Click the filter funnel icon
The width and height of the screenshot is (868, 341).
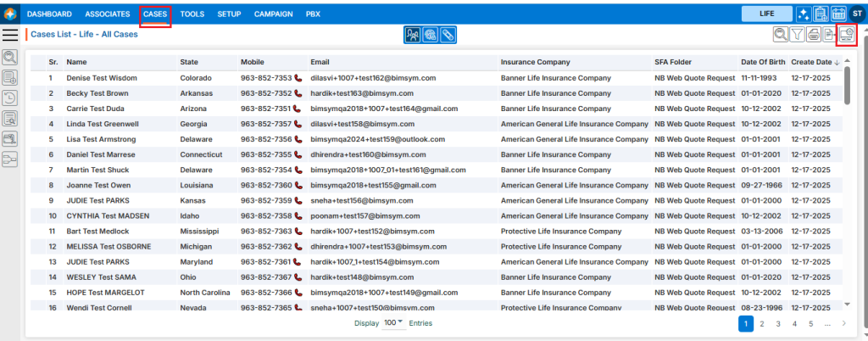coord(797,35)
